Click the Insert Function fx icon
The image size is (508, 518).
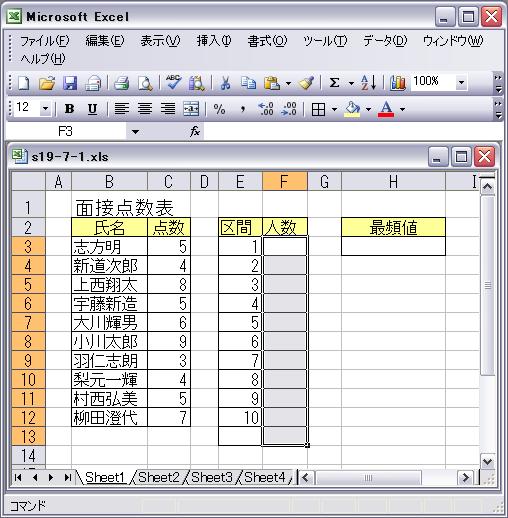point(195,132)
